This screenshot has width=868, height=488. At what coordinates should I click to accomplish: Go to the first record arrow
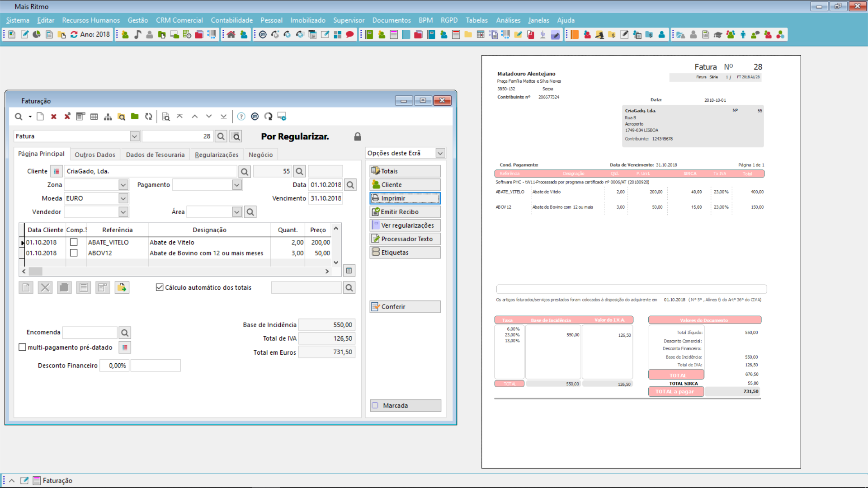[x=179, y=117]
